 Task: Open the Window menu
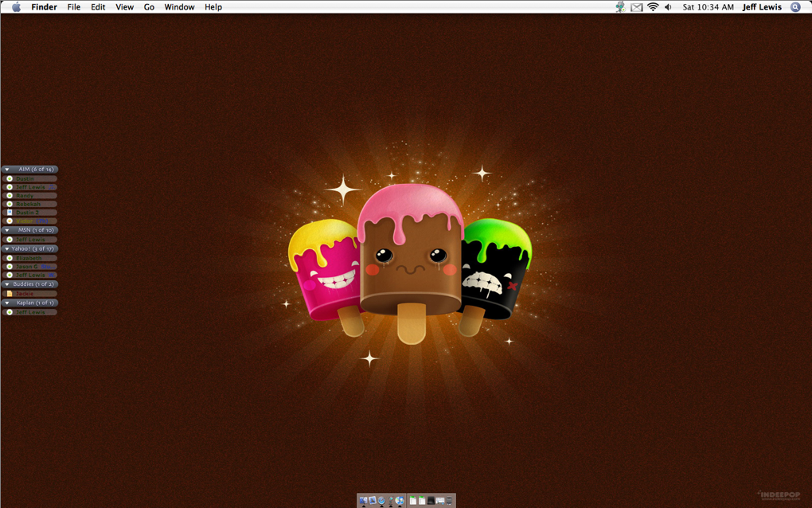tap(179, 6)
